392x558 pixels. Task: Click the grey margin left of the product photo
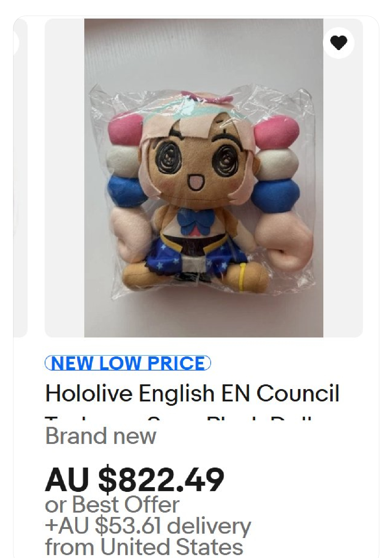pos(64,178)
